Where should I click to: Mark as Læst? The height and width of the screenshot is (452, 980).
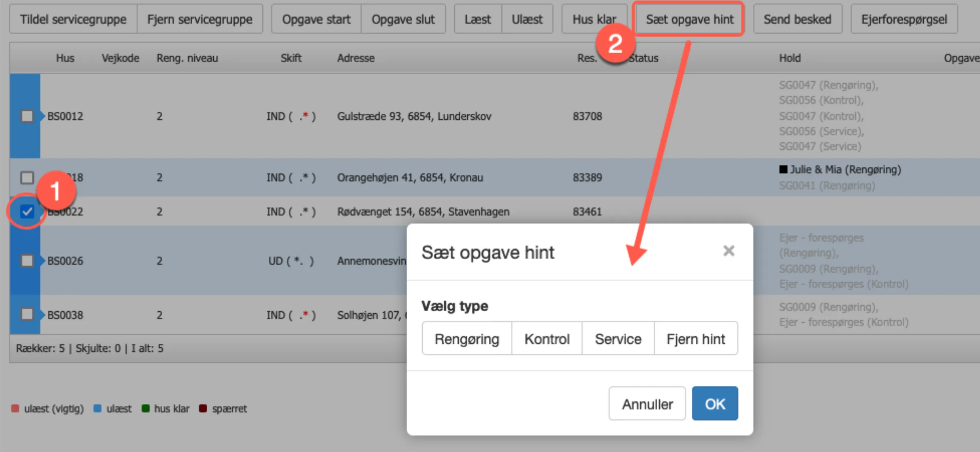pos(477,19)
